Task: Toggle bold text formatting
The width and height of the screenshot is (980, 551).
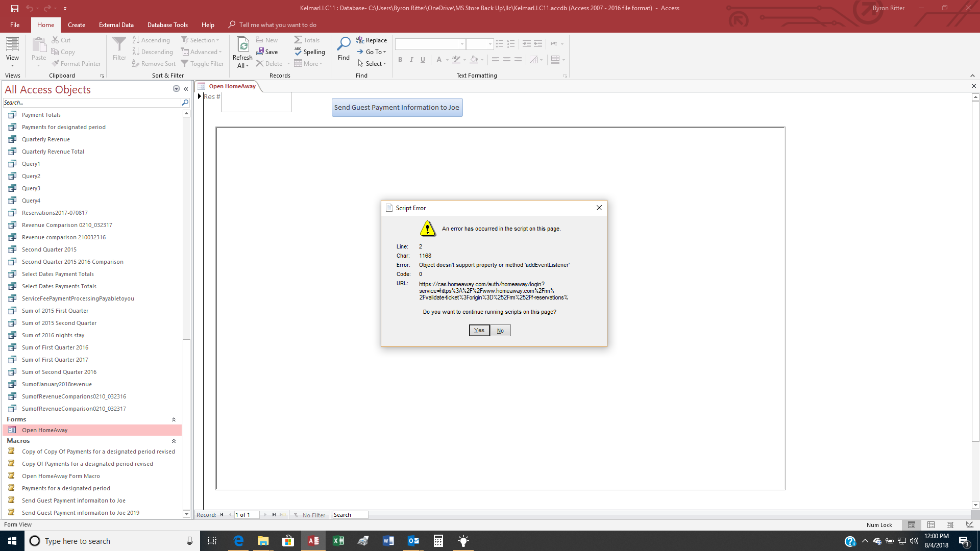Action: 400,60
